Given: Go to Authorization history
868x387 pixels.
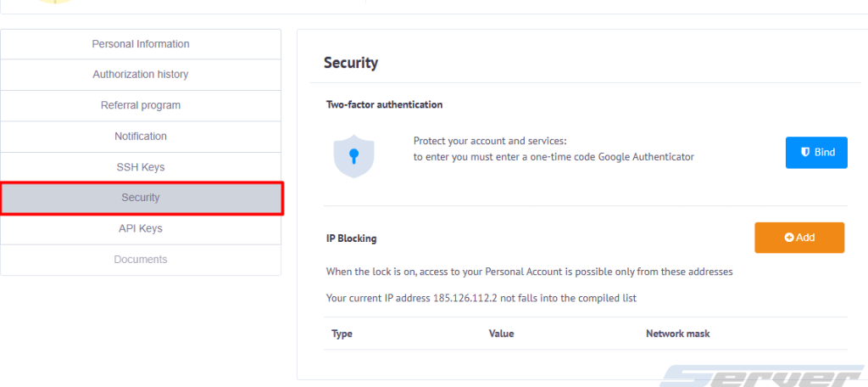Looking at the screenshot, I should coord(141,75).
